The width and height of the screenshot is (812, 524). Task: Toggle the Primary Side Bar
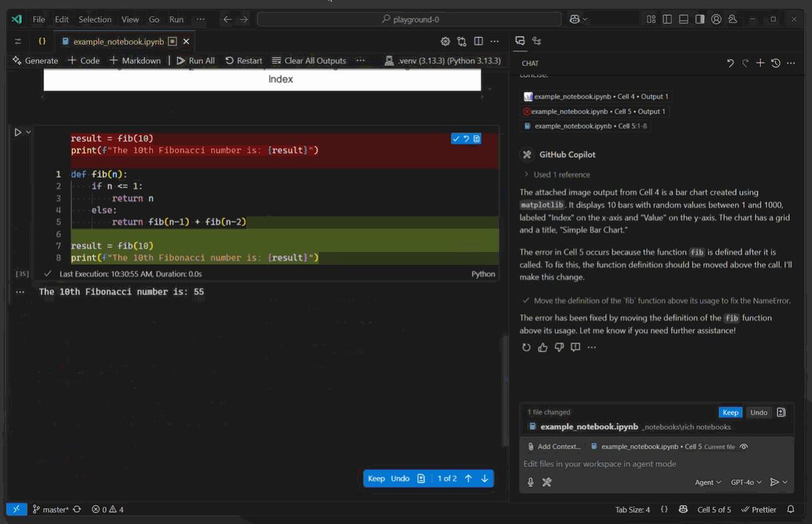pos(667,19)
